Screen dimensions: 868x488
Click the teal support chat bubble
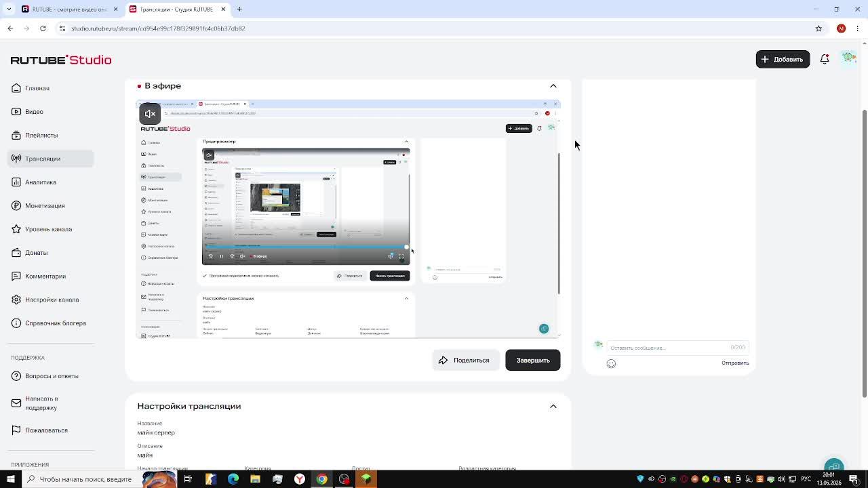click(x=834, y=466)
